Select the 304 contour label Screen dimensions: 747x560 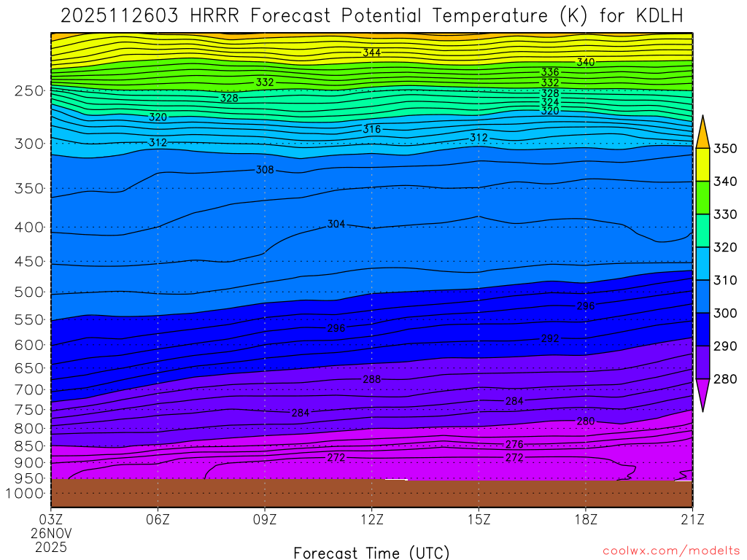(336, 224)
